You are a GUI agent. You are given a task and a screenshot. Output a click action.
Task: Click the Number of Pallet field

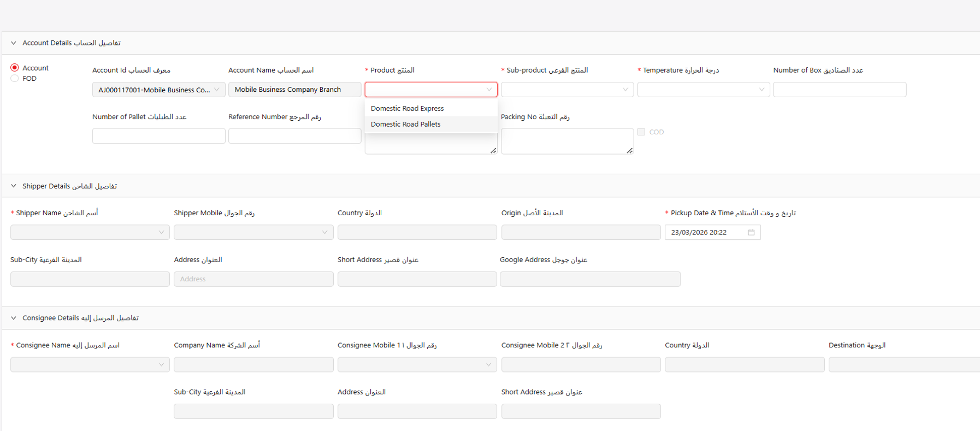[158, 136]
